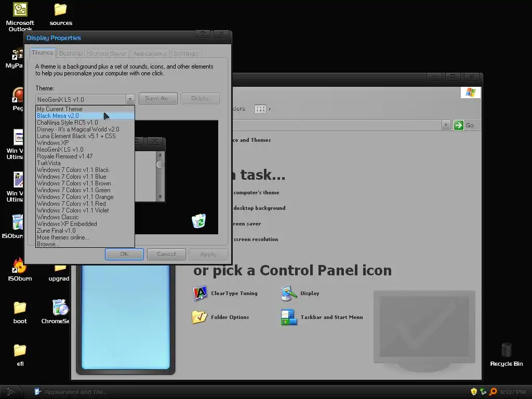532x399 pixels.
Task: Click Appearance and Themes taskbar button
Action: click(x=70, y=392)
